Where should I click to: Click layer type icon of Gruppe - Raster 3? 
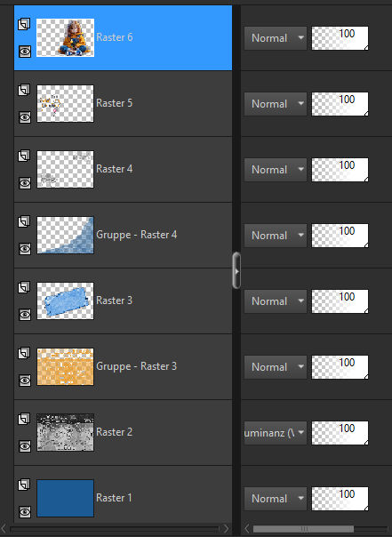pos(24,353)
